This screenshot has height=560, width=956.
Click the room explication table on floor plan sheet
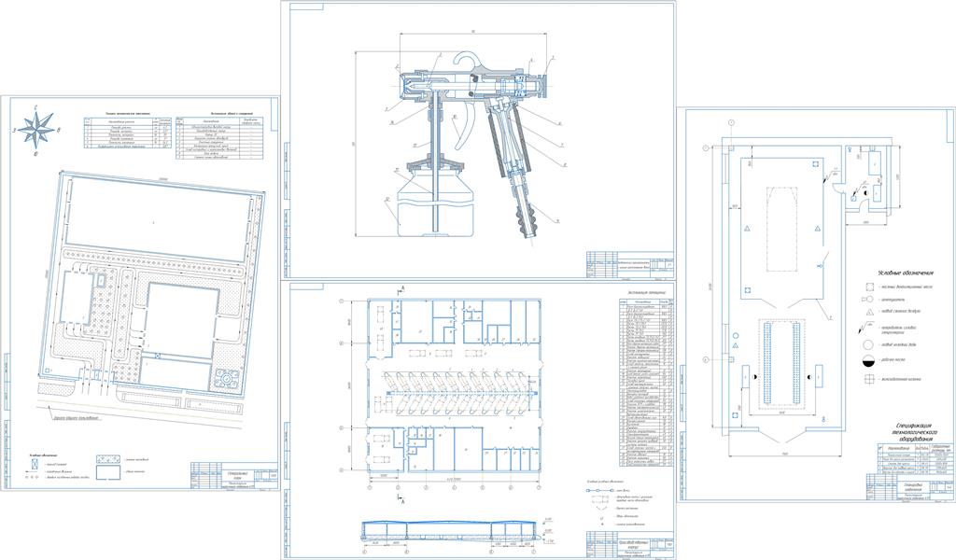click(x=646, y=384)
